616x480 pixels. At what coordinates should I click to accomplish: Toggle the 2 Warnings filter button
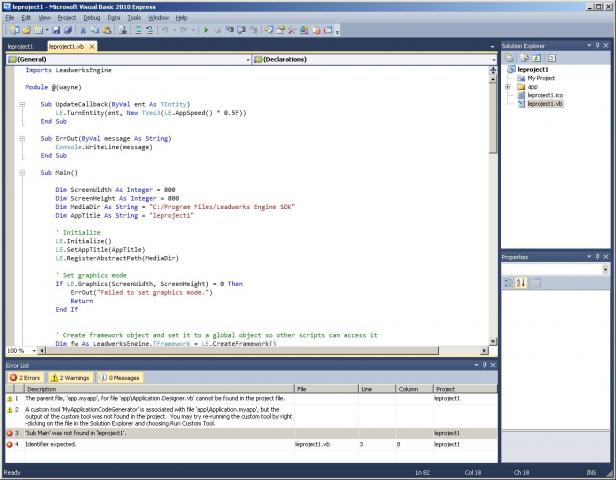(x=69, y=377)
